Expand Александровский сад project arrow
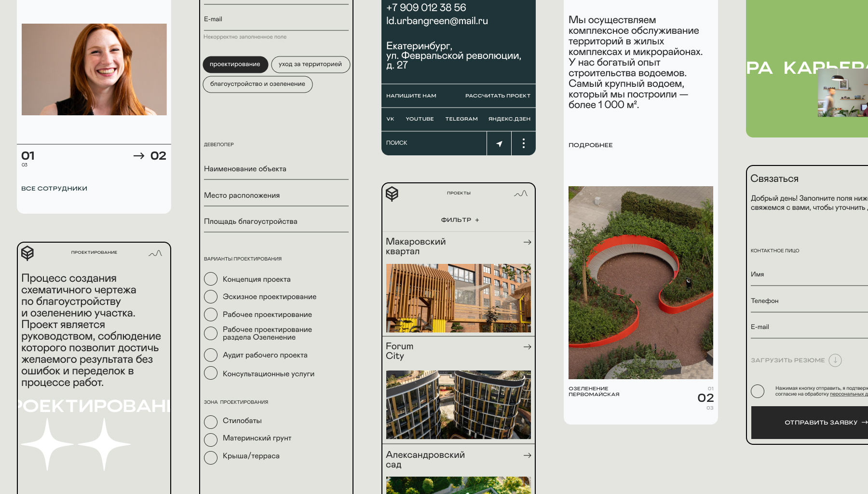Screen dimensions: 868x494 527,455
